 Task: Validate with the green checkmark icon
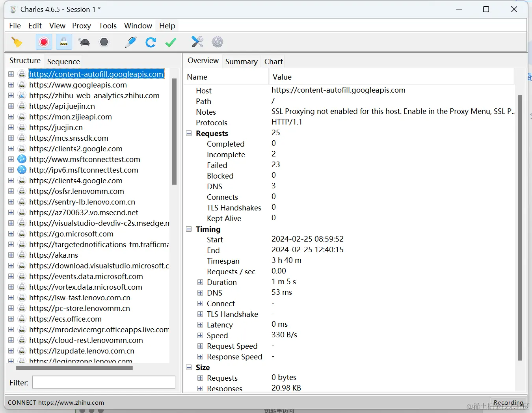pyautogui.click(x=171, y=42)
